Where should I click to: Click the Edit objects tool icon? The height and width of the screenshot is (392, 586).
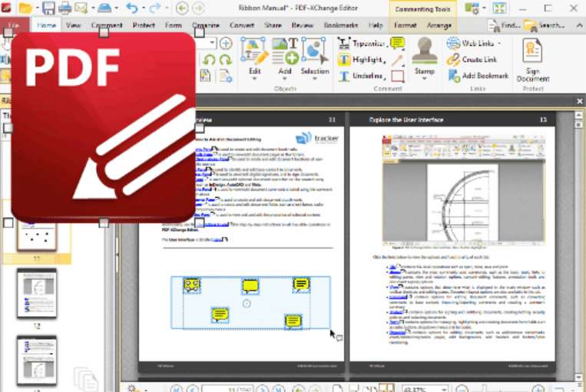pos(254,51)
